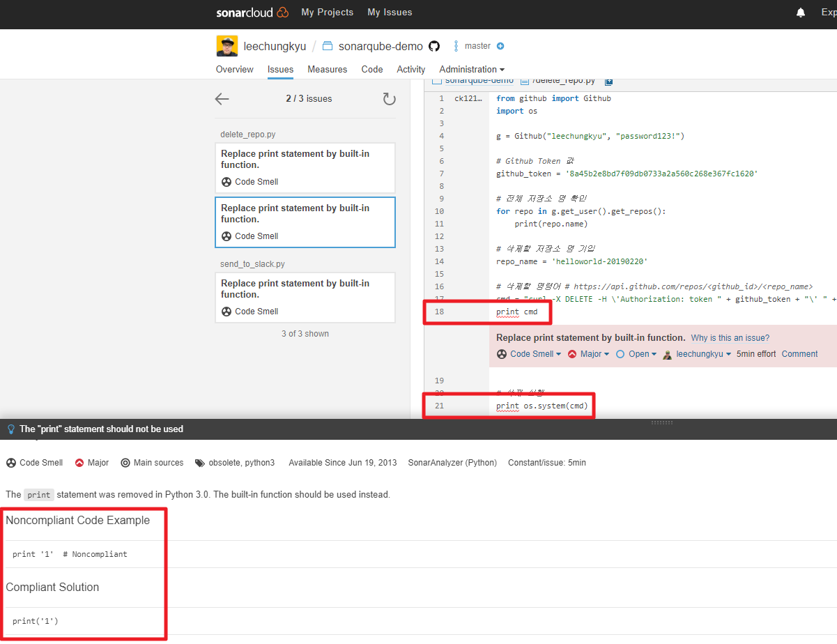Switch to the Measures tab
This screenshot has height=644, width=837.
click(328, 70)
